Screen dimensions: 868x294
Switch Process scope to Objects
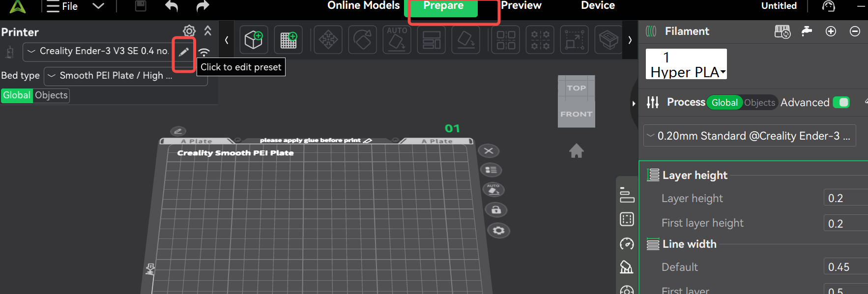(759, 102)
